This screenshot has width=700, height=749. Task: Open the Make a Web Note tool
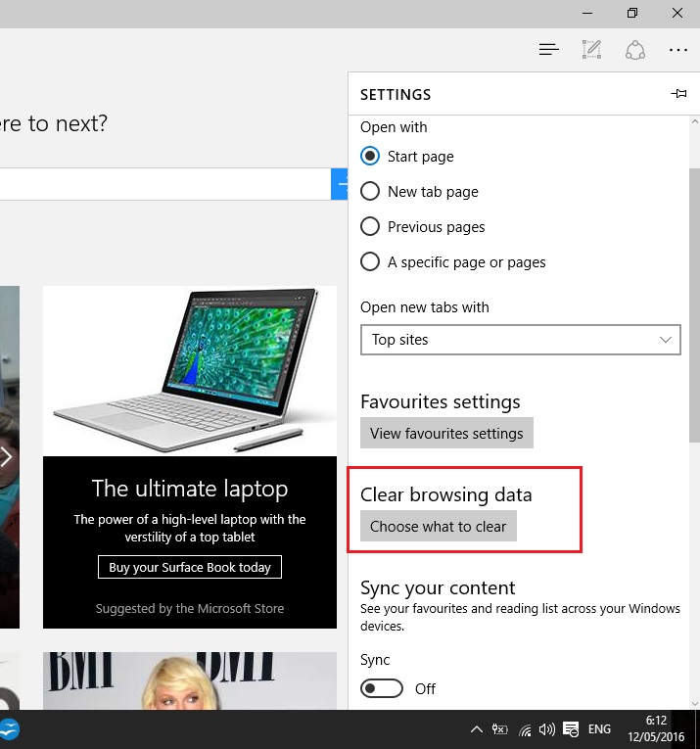click(591, 49)
